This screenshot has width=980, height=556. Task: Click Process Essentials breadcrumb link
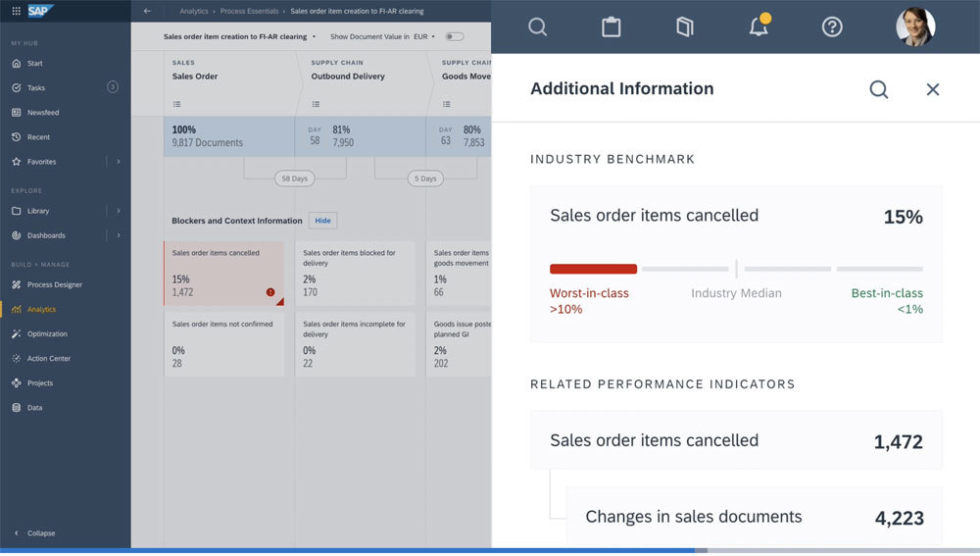tap(250, 11)
